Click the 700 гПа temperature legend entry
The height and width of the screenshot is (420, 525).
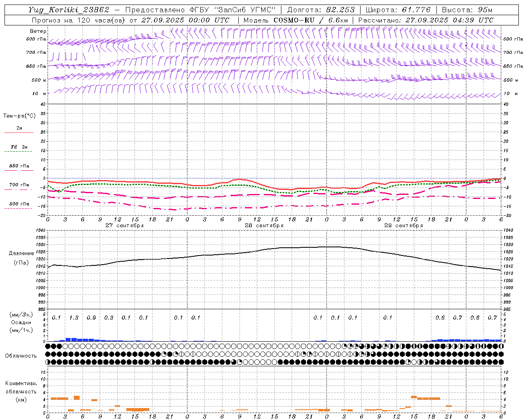coord(19,185)
